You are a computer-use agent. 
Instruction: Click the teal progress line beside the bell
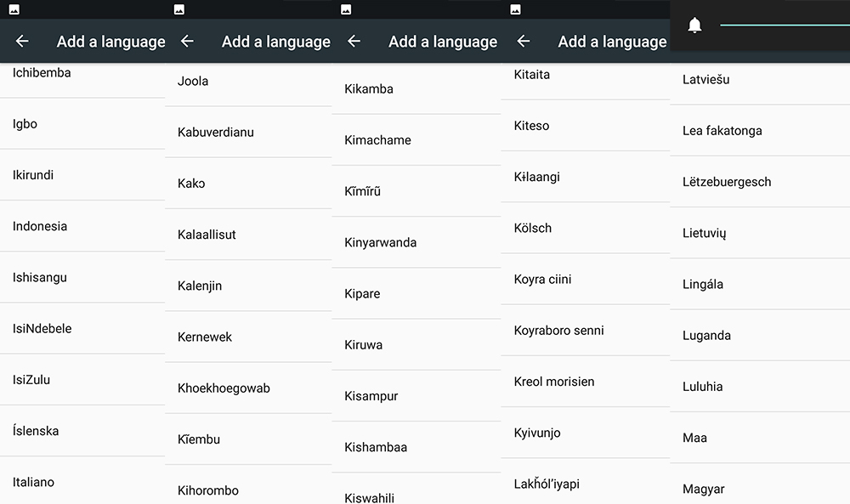tap(784, 25)
